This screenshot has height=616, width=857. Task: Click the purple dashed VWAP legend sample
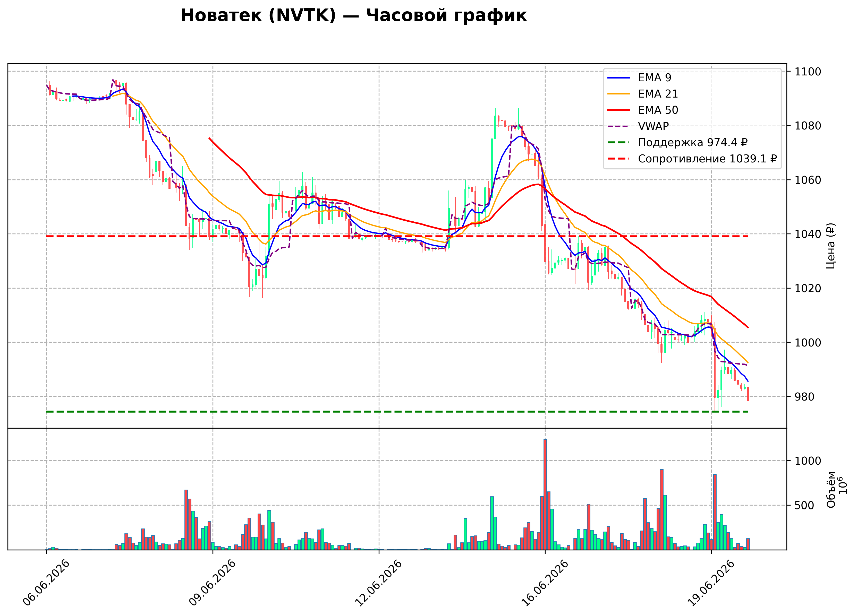point(618,127)
